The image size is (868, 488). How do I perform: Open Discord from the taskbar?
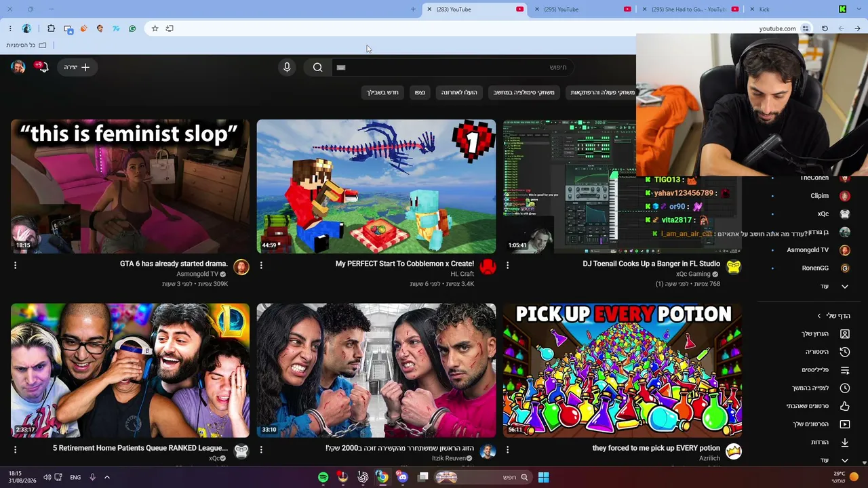(x=402, y=477)
